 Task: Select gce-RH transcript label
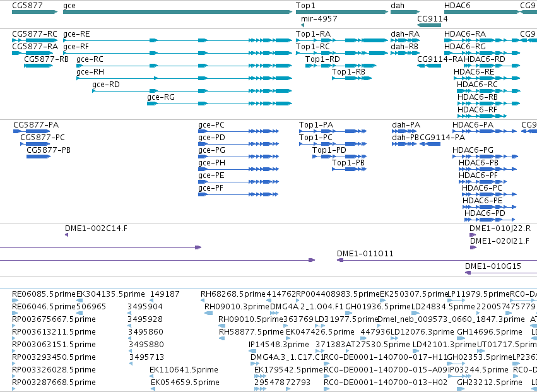point(90,72)
